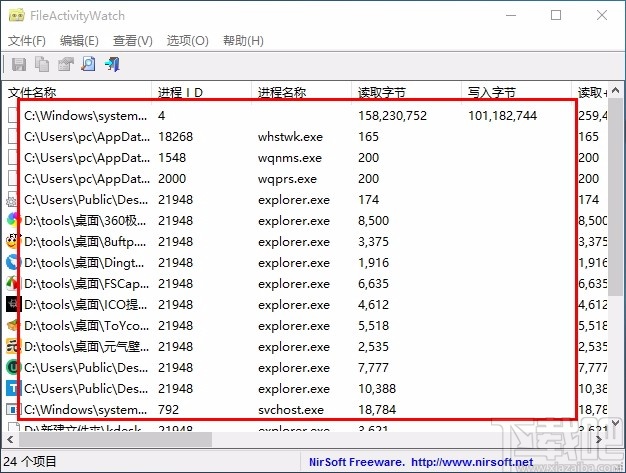Click the 8uftp smiley file icon
626x473 pixels.
pos(13,241)
